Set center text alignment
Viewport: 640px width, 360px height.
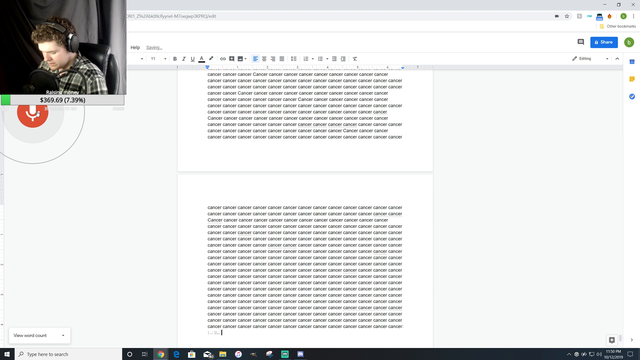264,59
